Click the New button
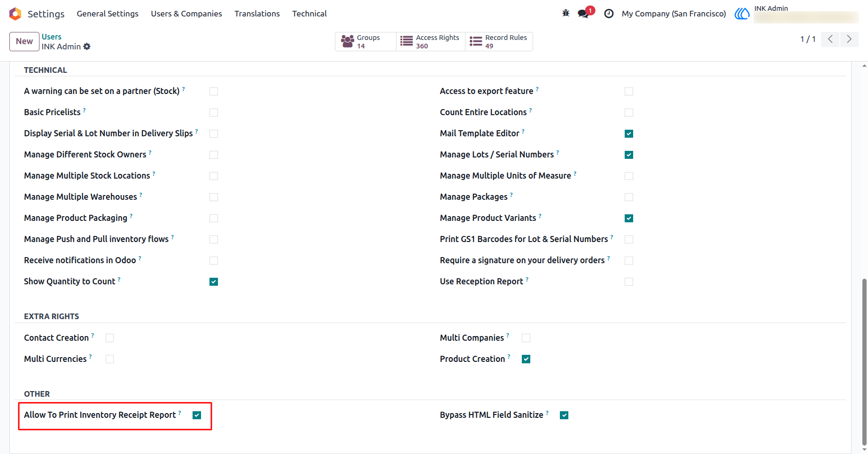The image size is (868, 454). point(24,41)
